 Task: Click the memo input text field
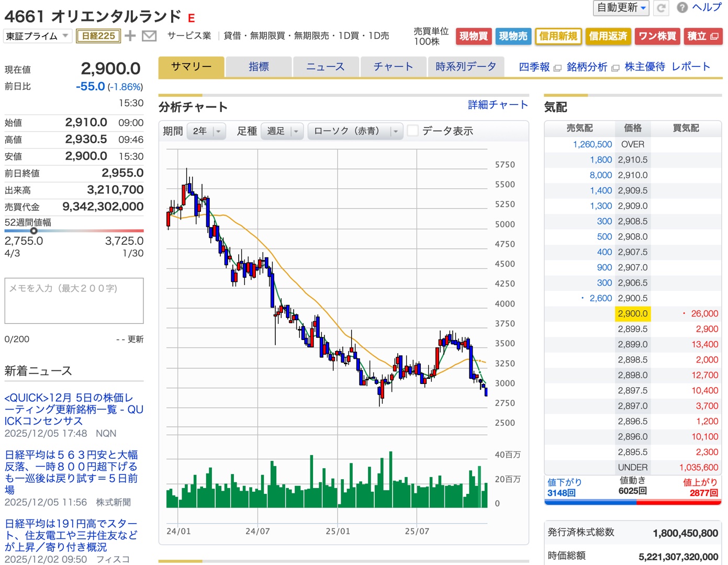(74, 301)
